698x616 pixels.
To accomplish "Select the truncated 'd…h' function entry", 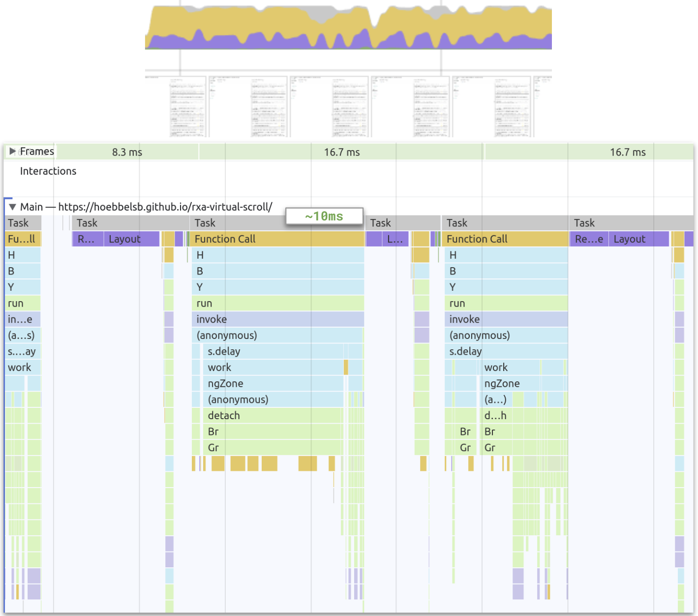I will pyautogui.click(x=495, y=416).
